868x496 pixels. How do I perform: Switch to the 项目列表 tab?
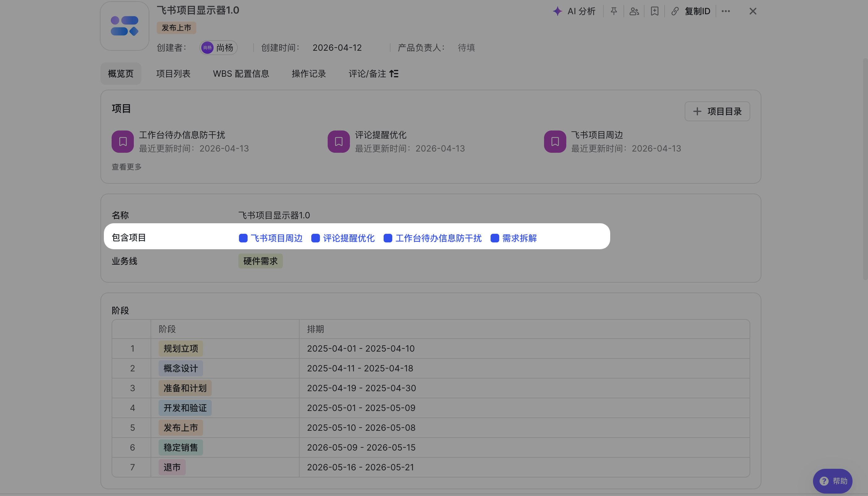click(173, 74)
